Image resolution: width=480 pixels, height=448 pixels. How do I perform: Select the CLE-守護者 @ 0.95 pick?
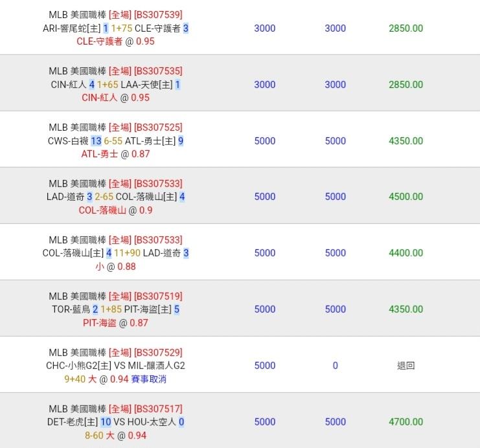click(115, 41)
